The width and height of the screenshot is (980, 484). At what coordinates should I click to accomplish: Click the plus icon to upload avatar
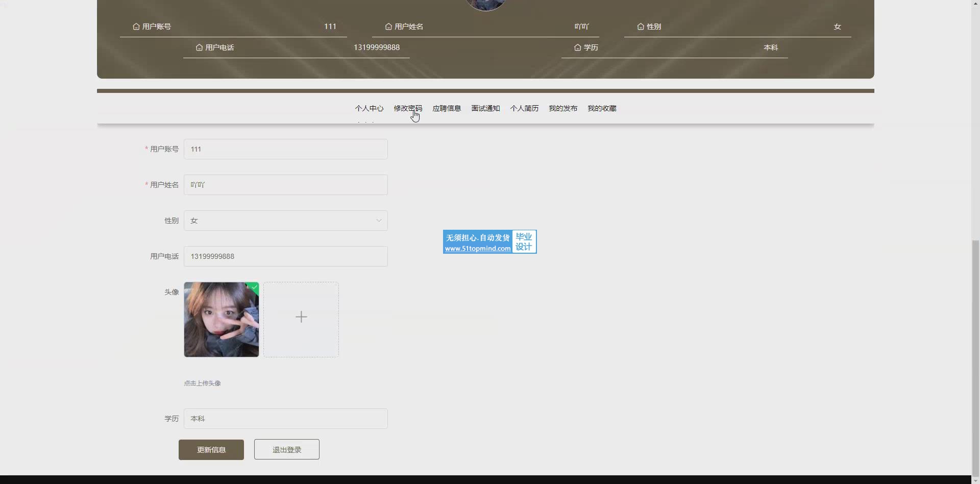(301, 318)
